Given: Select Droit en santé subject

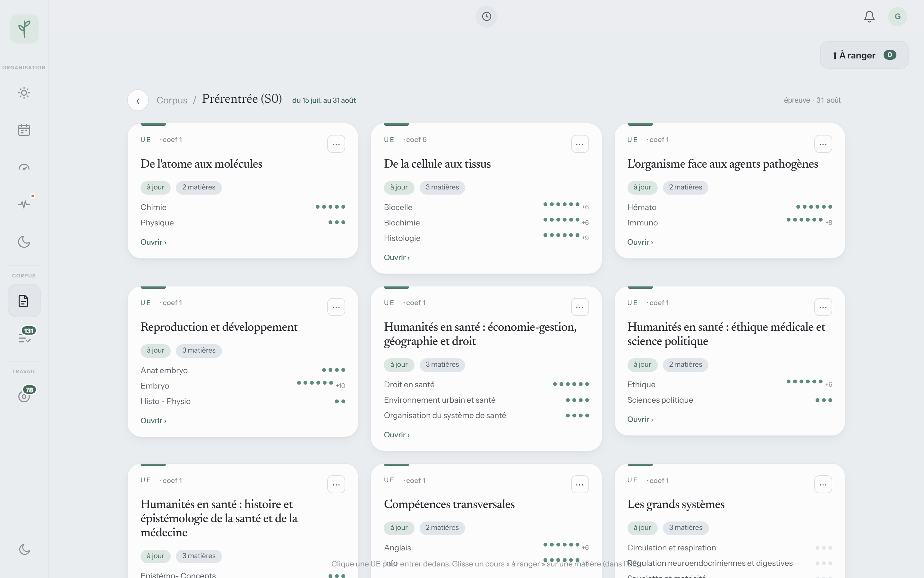Looking at the screenshot, I should 486,384.
